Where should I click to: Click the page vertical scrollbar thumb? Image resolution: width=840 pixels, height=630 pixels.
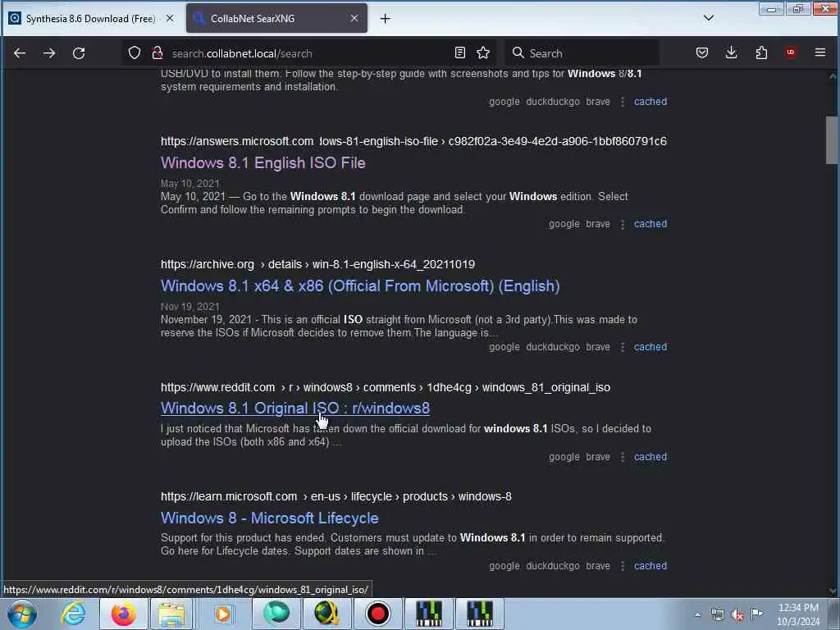(832, 139)
